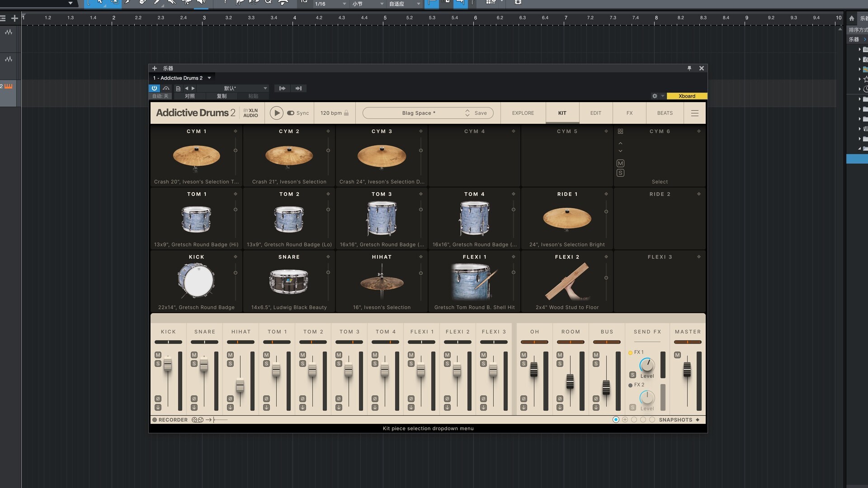Click the MASTER volume fader
This screenshot has height=488, width=868.
pyautogui.click(x=687, y=370)
